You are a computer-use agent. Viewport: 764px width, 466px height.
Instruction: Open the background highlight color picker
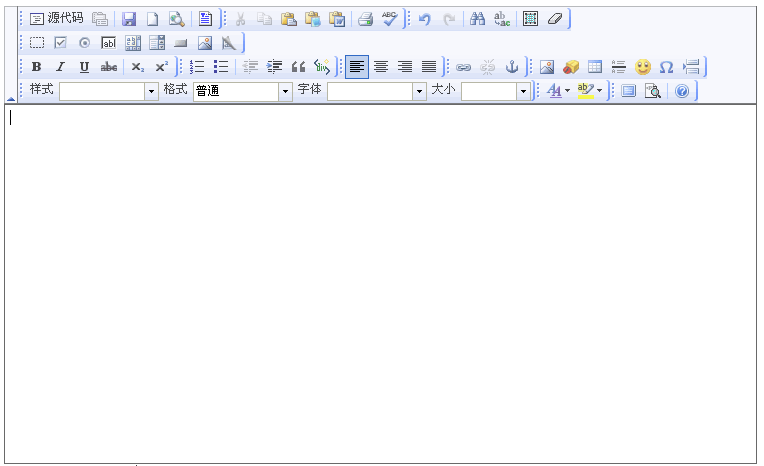pyautogui.click(x=590, y=91)
